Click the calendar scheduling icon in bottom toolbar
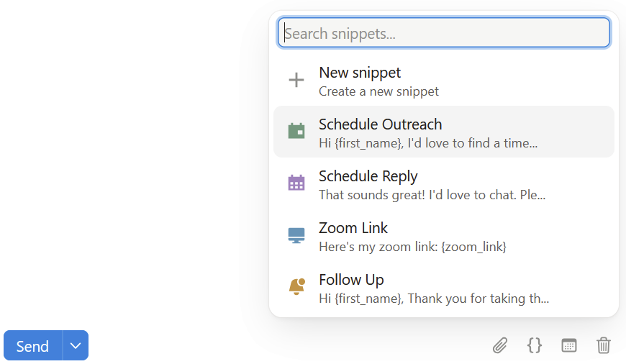 [x=569, y=345]
